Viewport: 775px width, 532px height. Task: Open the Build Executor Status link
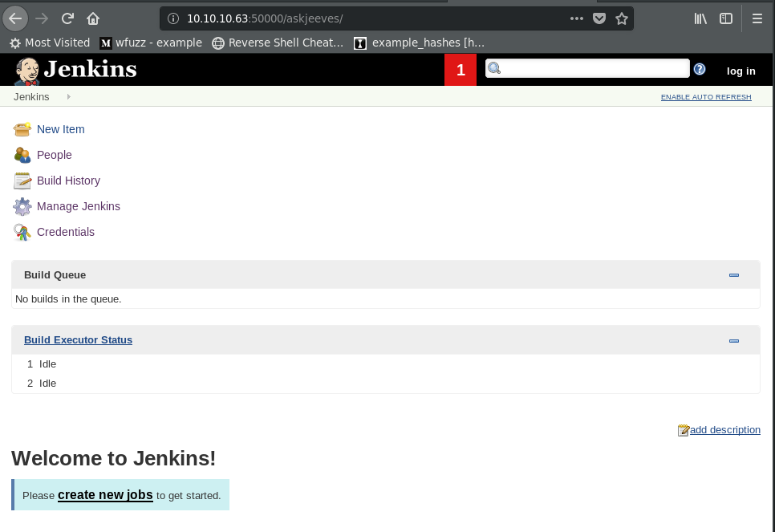[78, 340]
